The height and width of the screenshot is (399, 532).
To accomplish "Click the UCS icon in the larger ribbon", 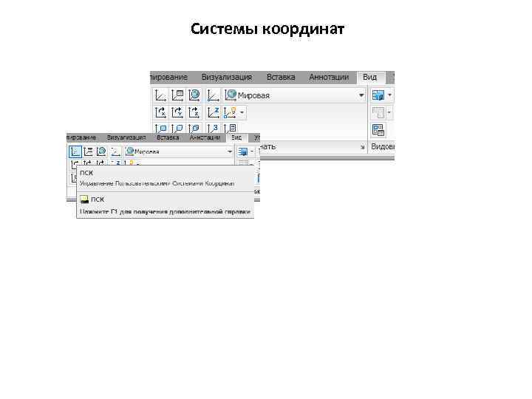I will (x=160, y=95).
